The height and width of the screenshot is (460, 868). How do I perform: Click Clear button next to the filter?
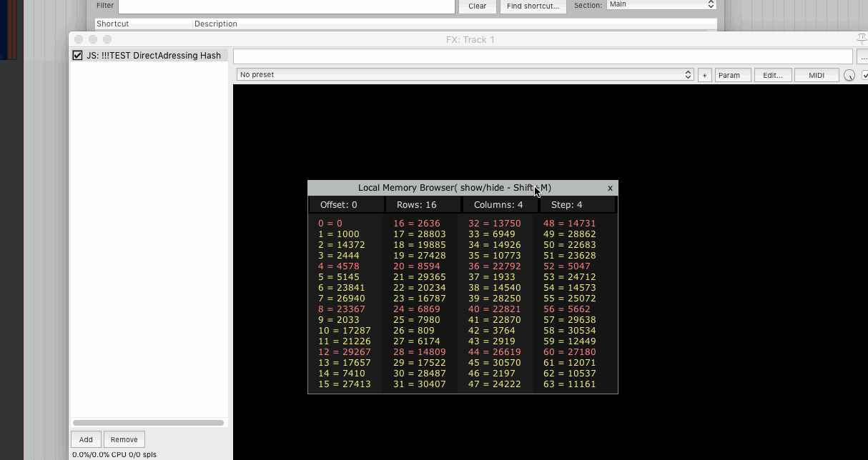click(477, 6)
